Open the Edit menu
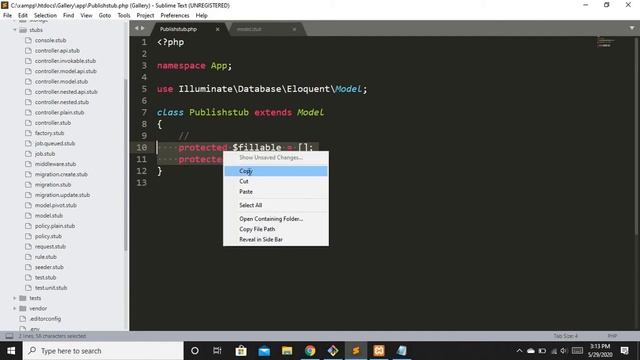Viewport: 640px width, 360px height. pyautogui.click(x=23, y=16)
